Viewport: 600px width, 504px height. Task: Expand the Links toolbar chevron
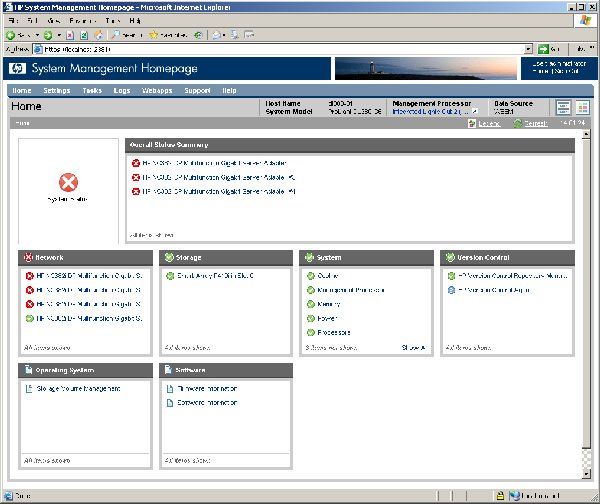592,49
